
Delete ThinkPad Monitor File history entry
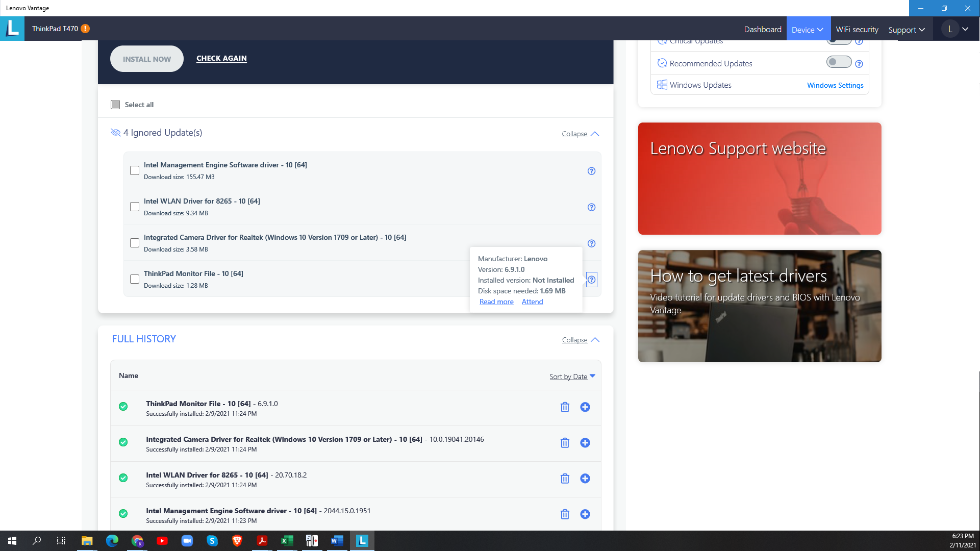tap(565, 407)
